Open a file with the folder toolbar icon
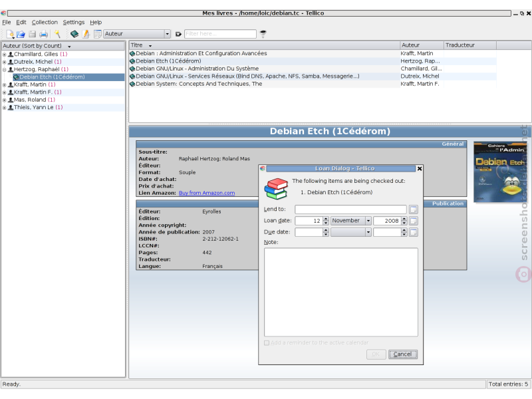Viewport: 532px width, 399px height. pos(21,34)
